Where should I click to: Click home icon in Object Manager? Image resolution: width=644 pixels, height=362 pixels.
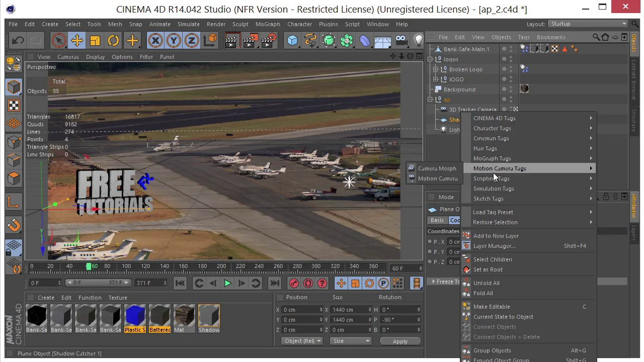click(605, 37)
